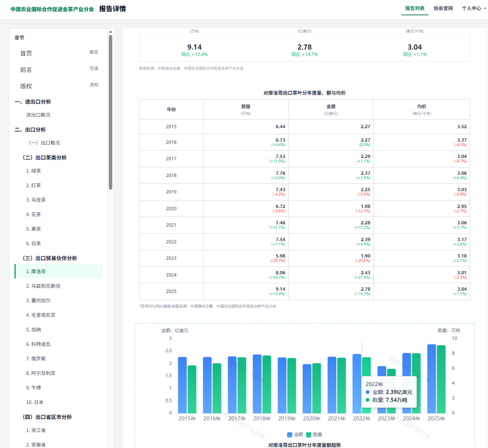Select 1. 绿茶 in the sidebar

(x=33, y=171)
